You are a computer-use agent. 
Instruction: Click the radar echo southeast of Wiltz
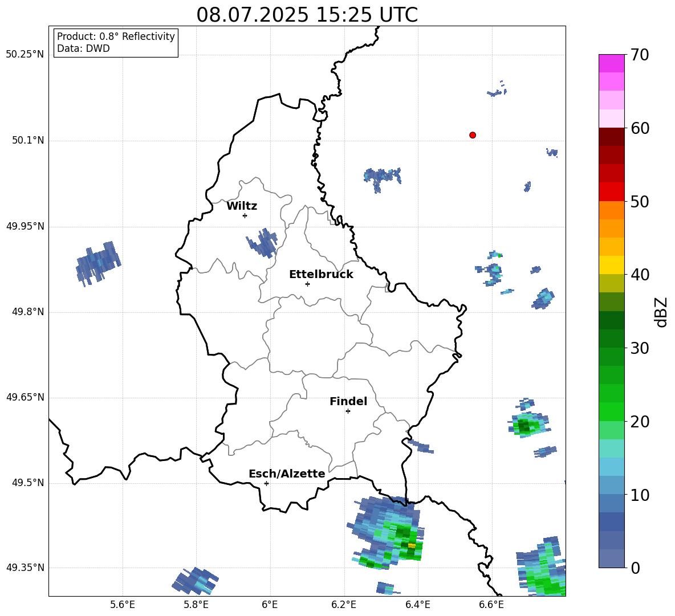coord(262,243)
